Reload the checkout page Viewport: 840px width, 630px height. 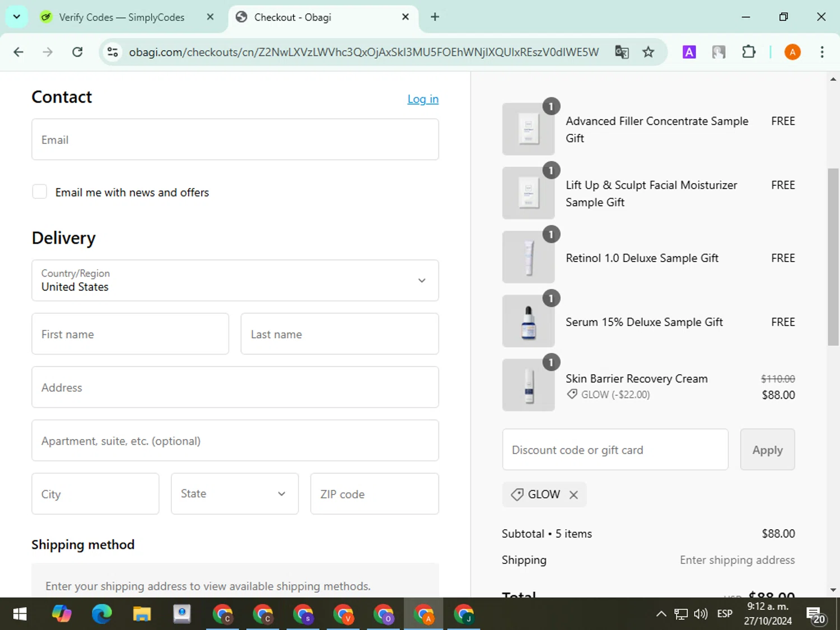(77, 52)
